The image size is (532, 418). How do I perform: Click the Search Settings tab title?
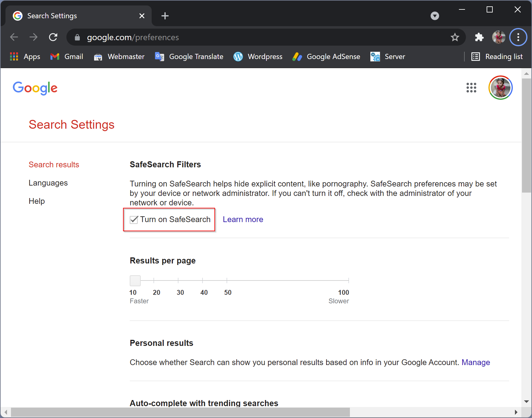tap(52, 16)
